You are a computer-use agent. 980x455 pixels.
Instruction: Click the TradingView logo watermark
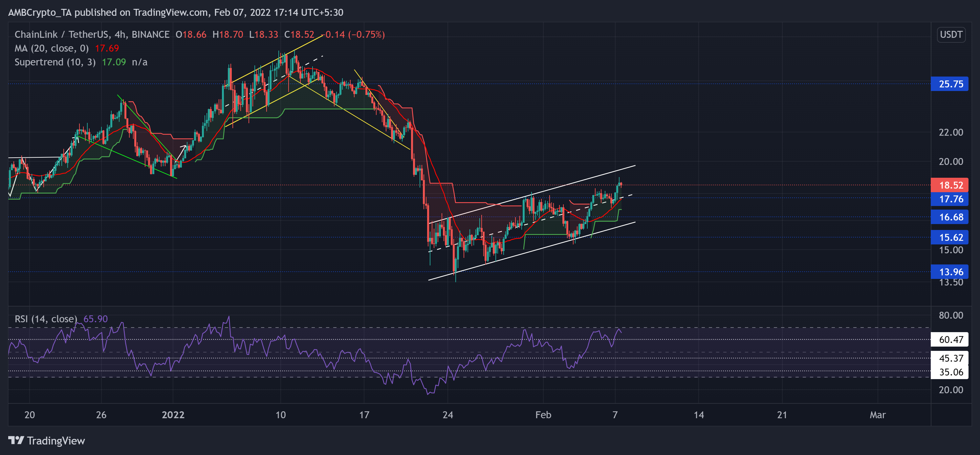tap(46, 441)
